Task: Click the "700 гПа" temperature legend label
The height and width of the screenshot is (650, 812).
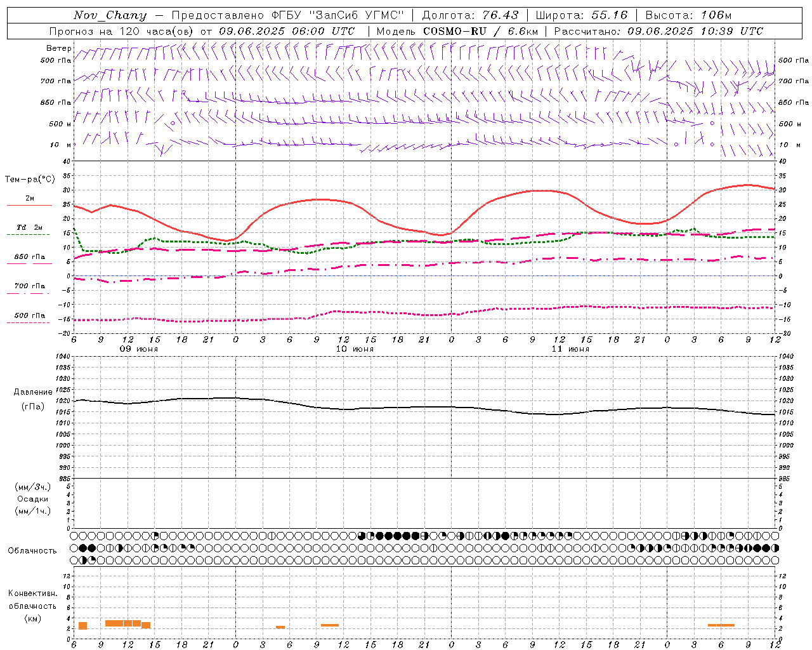Action: pyautogui.click(x=30, y=286)
